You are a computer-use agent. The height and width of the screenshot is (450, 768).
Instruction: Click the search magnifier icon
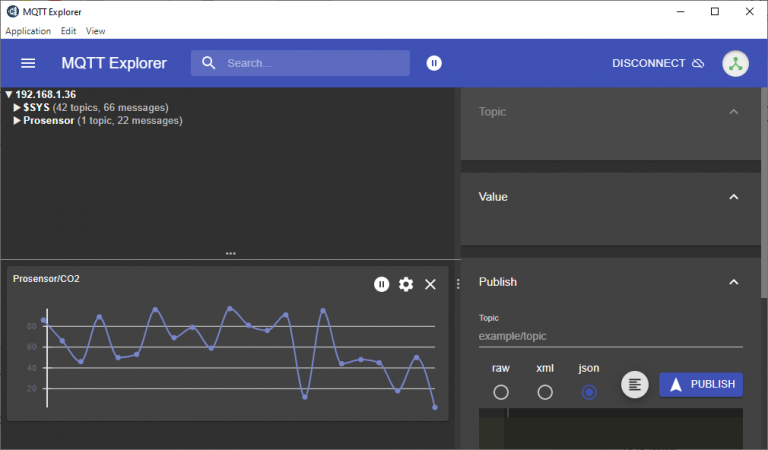coord(209,63)
